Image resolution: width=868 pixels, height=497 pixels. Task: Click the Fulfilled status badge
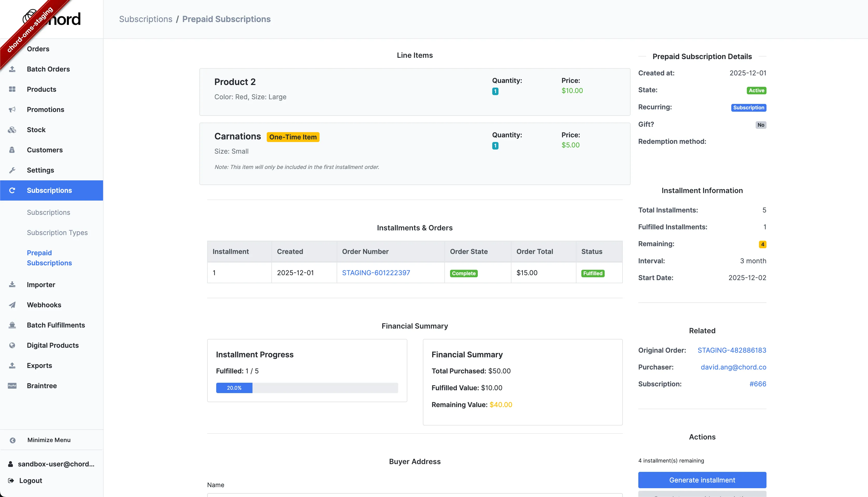(592, 273)
